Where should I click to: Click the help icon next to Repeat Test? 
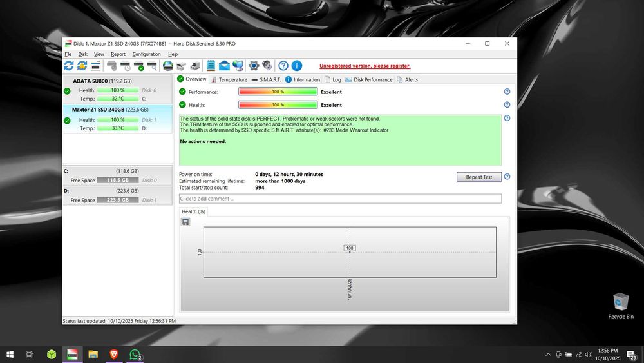pos(507,177)
